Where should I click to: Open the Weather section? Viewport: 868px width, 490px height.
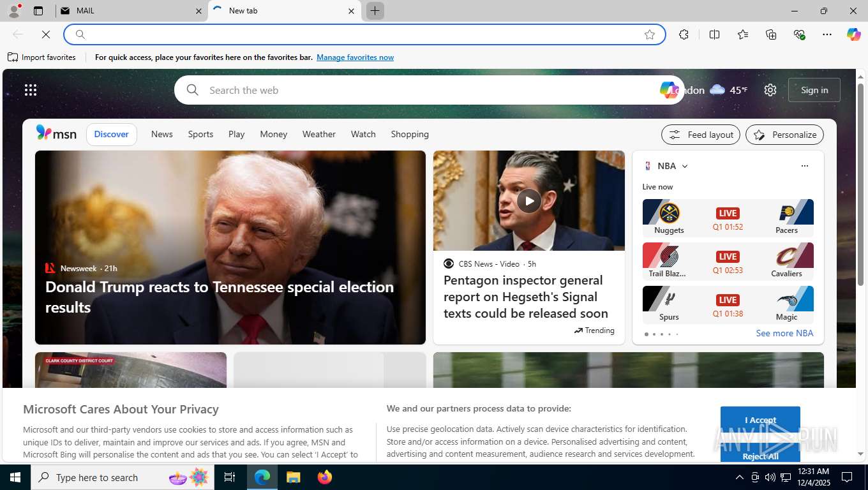click(319, 134)
